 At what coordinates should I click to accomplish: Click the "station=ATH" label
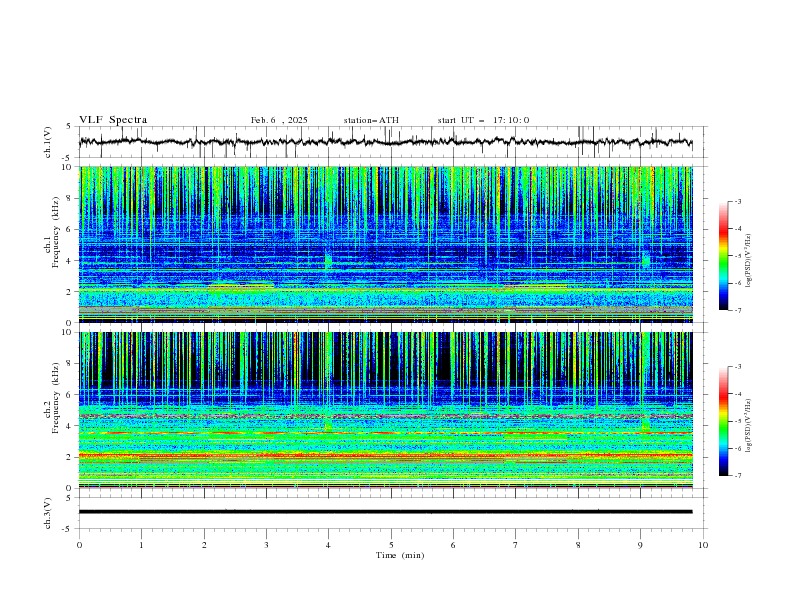[x=371, y=120]
